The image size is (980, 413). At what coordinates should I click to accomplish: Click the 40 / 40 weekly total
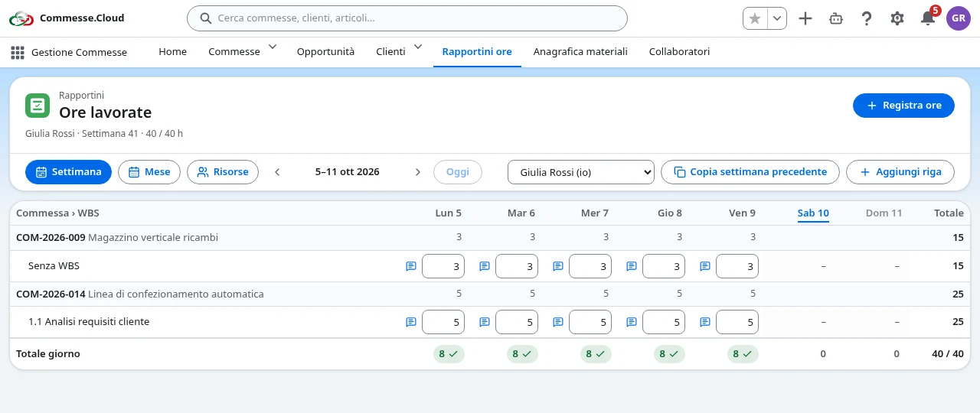(x=948, y=354)
